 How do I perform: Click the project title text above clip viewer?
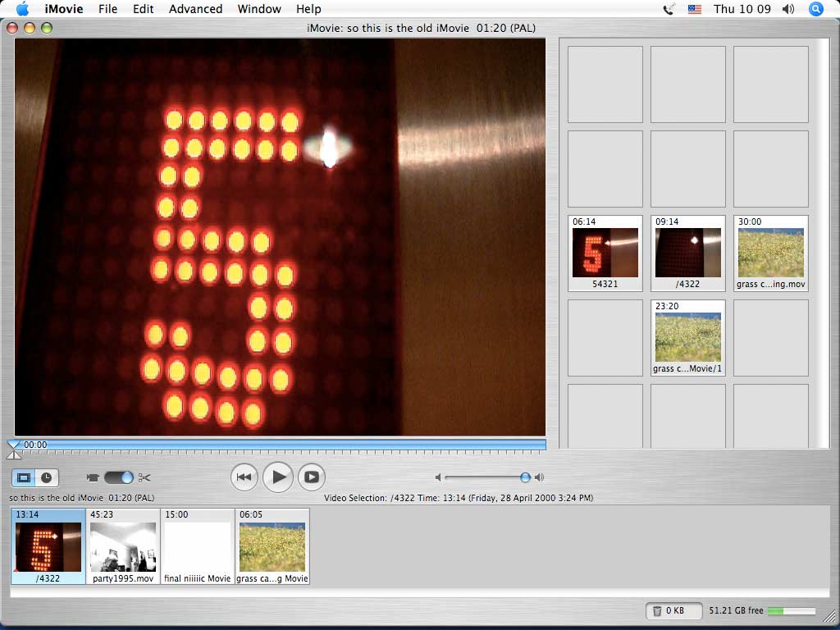pos(82,498)
